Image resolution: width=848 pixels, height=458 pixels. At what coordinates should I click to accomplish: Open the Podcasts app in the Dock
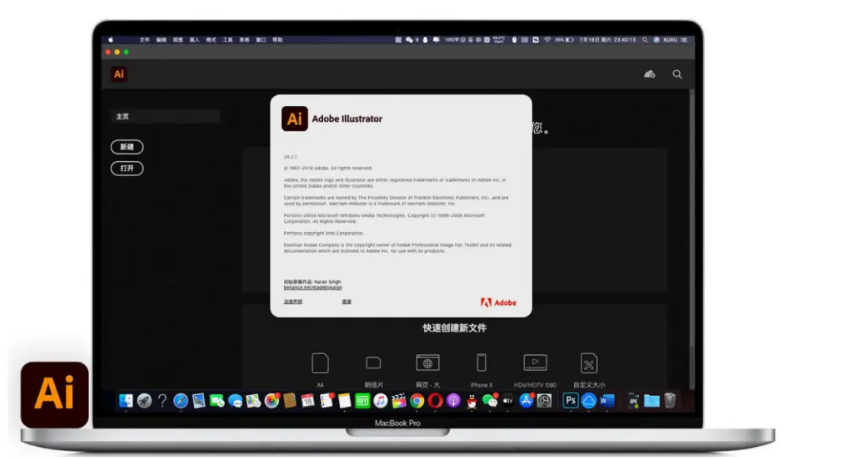(453, 401)
